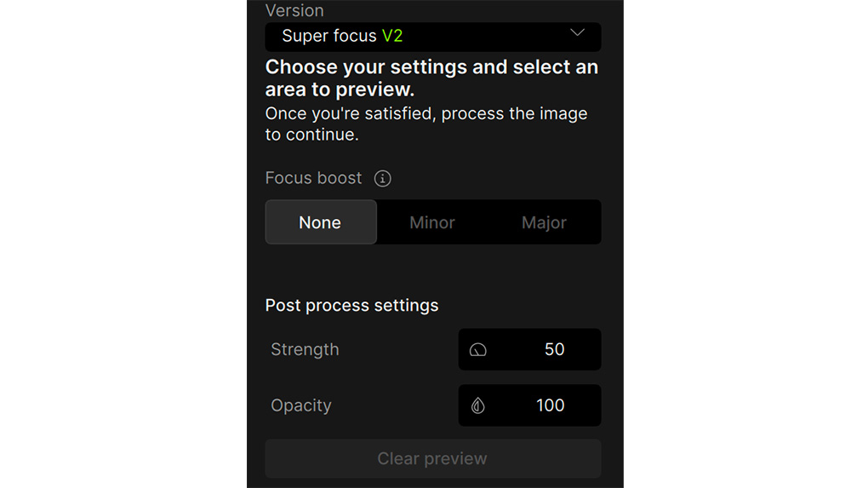Click the Strength value 50

(x=554, y=349)
